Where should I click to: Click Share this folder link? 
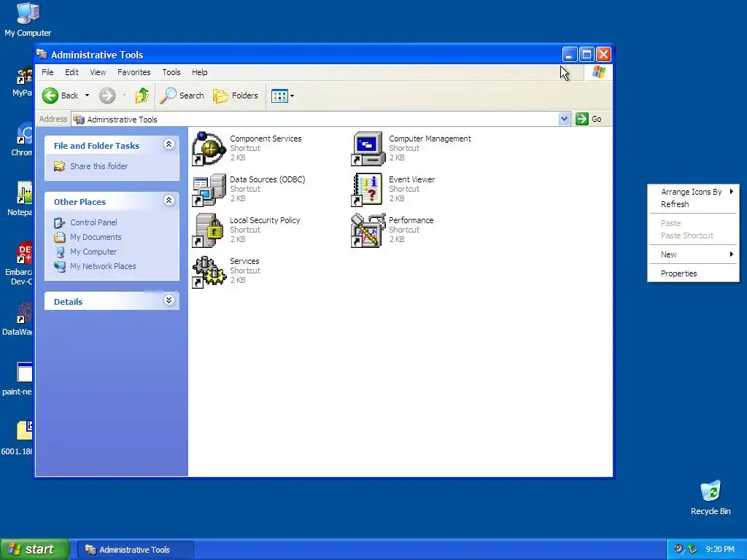point(98,166)
